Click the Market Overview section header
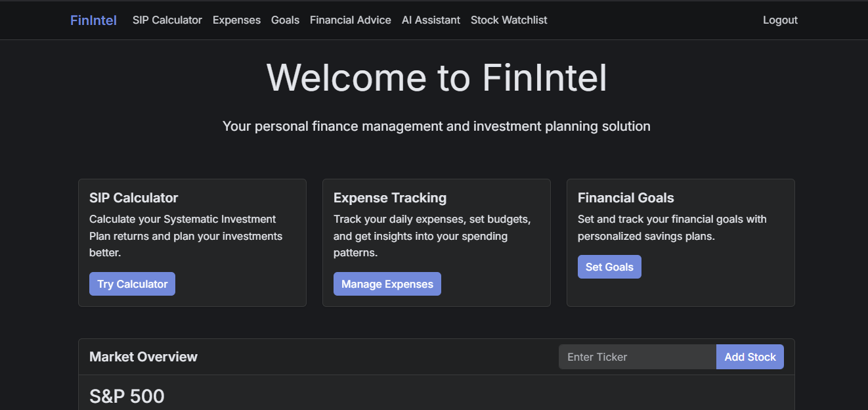 [x=143, y=357]
